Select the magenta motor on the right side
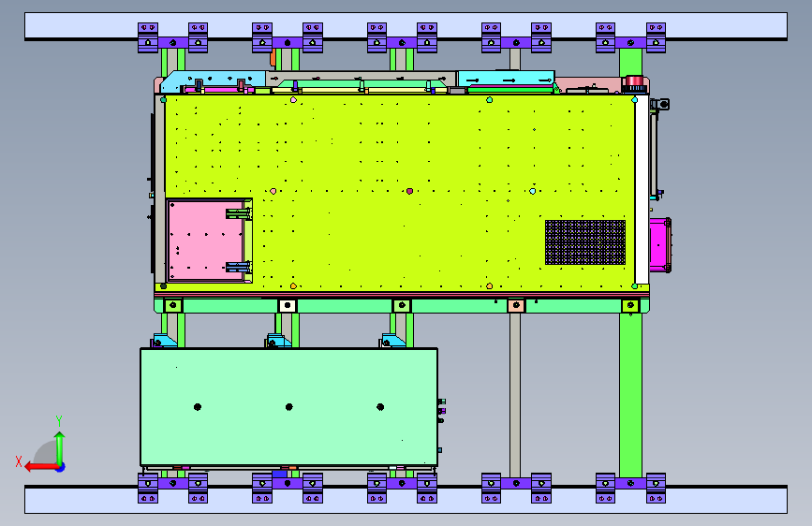The image size is (812, 526). point(659,245)
